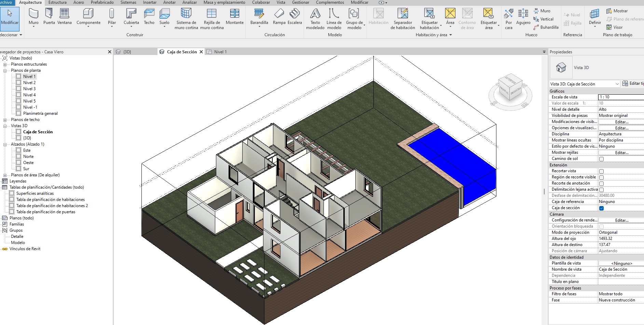This screenshot has height=325, width=644.
Task: Select the Puerta door tool
Action: [49, 16]
